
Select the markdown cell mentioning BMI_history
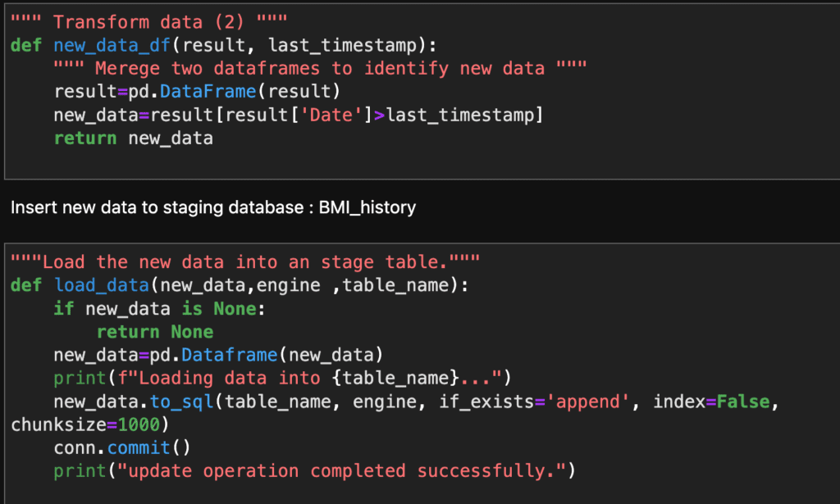[x=213, y=207]
